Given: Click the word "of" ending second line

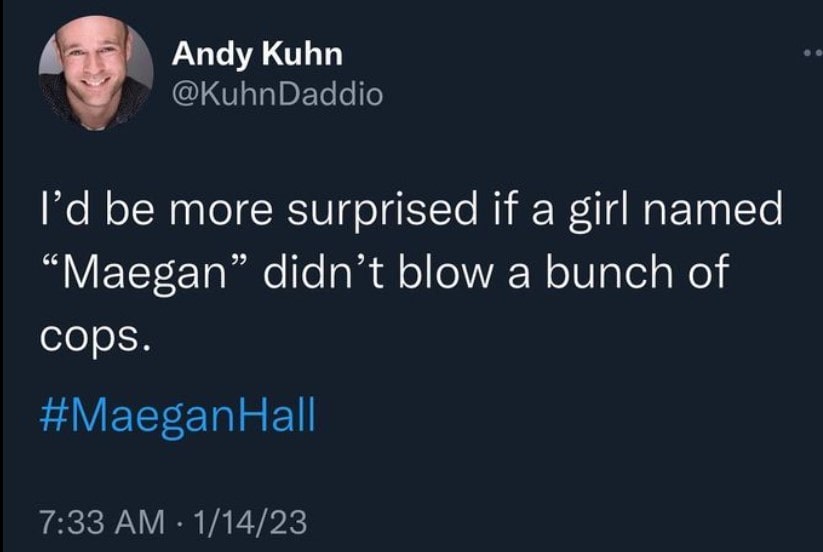Looking at the screenshot, I should (706, 273).
